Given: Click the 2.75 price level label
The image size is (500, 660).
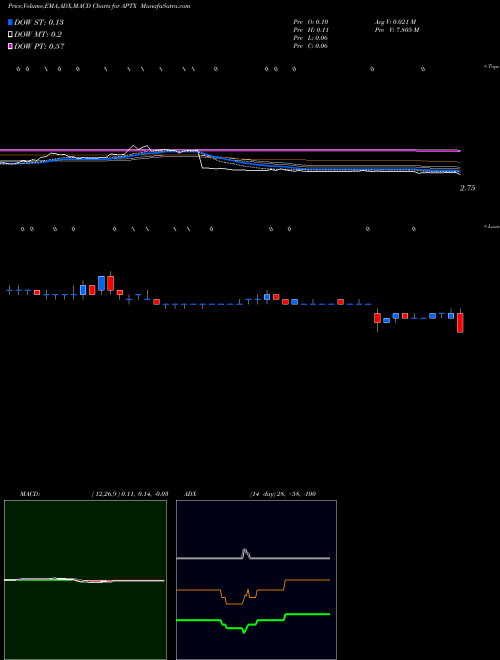Looking at the screenshot, I should tap(467, 188).
